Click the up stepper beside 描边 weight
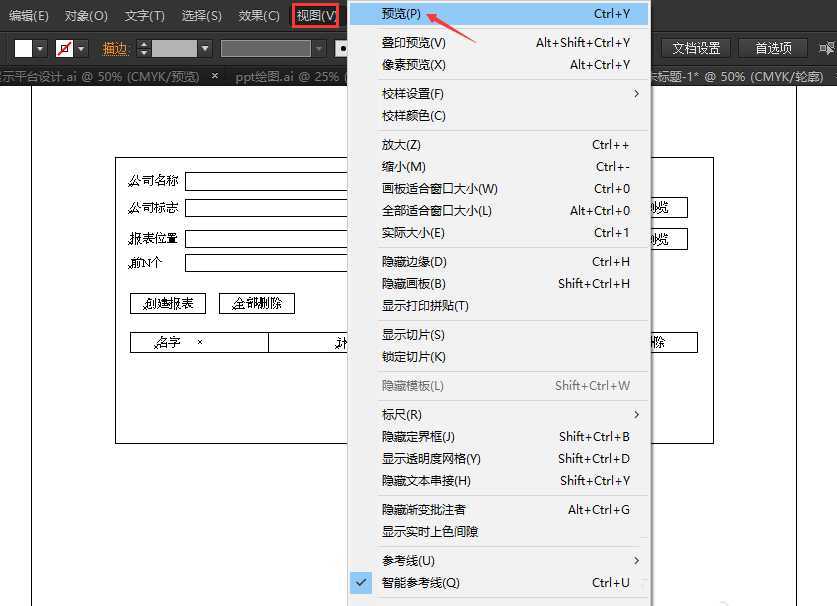This screenshot has width=837, height=606. coord(143,43)
